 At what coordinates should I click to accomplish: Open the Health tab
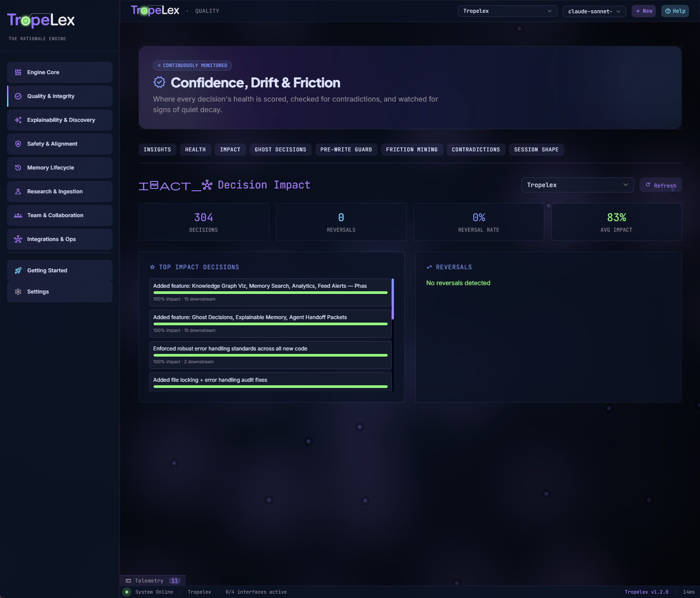click(x=195, y=150)
